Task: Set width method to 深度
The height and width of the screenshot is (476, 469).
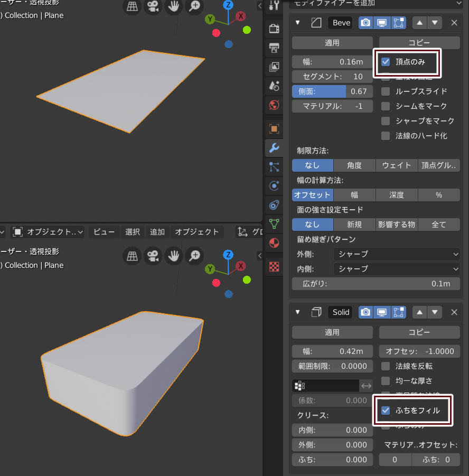Action: [397, 195]
